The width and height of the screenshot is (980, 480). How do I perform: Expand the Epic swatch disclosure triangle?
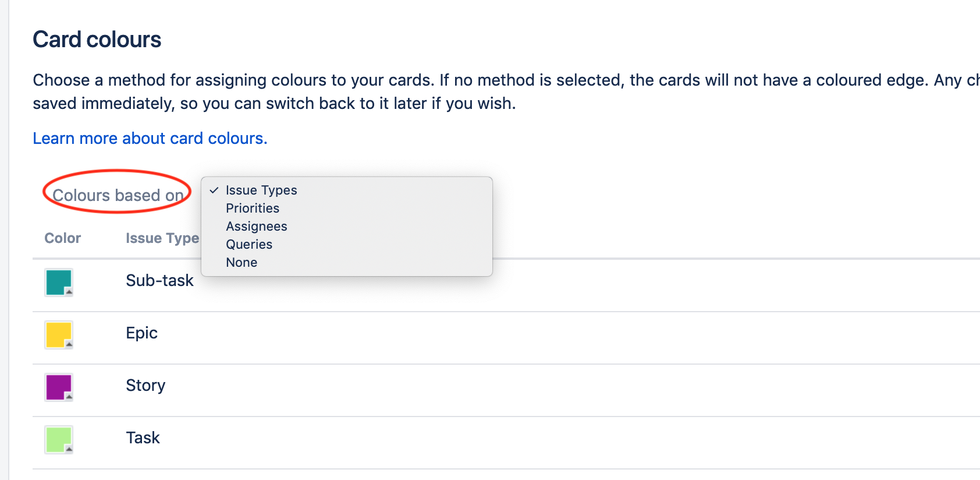(x=68, y=345)
